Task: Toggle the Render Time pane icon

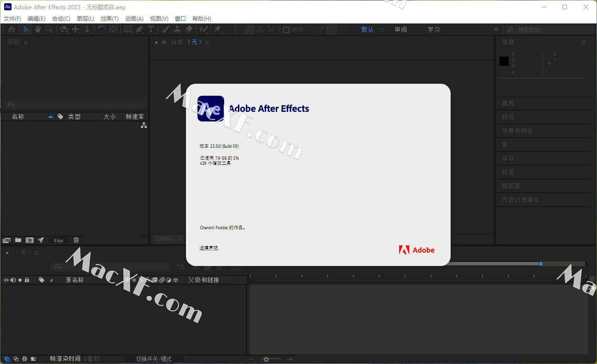Action: coord(34,359)
